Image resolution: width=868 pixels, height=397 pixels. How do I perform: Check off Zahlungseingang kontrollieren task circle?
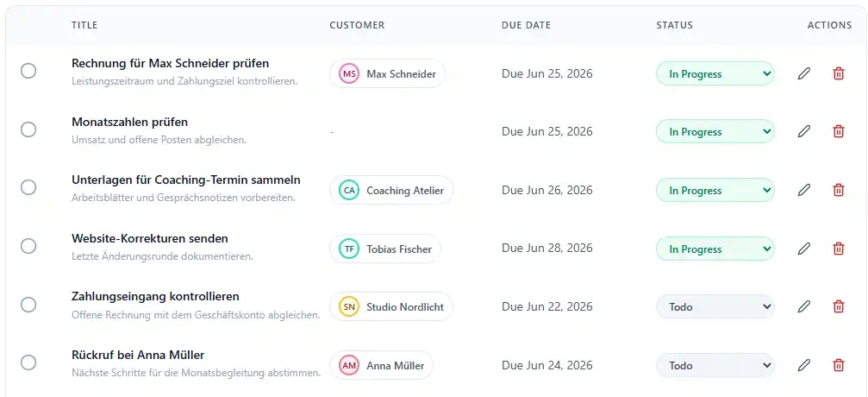(x=28, y=305)
